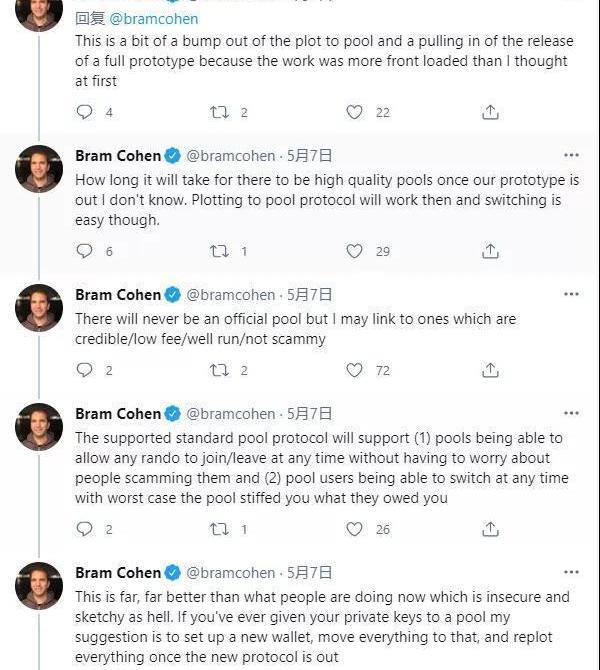Reply to the "bump out of the plot" tweet
Screen dimensions: 600x670
click(x=85, y=113)
